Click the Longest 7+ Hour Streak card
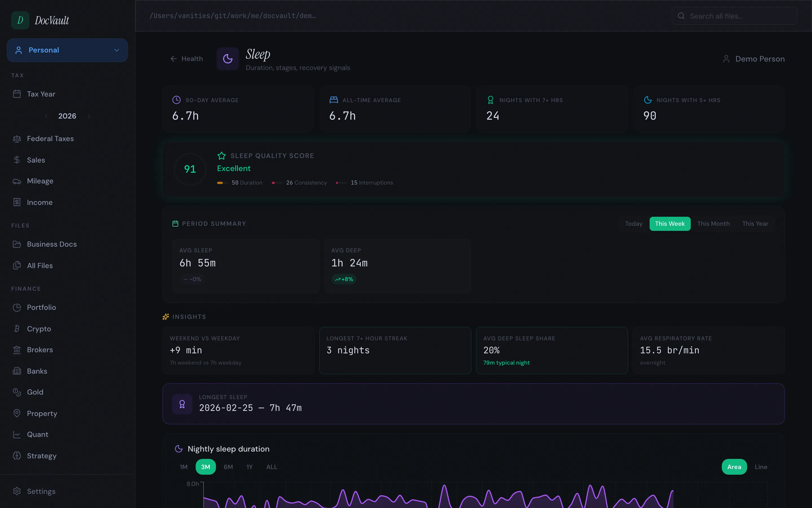 (x=395, y=351)
